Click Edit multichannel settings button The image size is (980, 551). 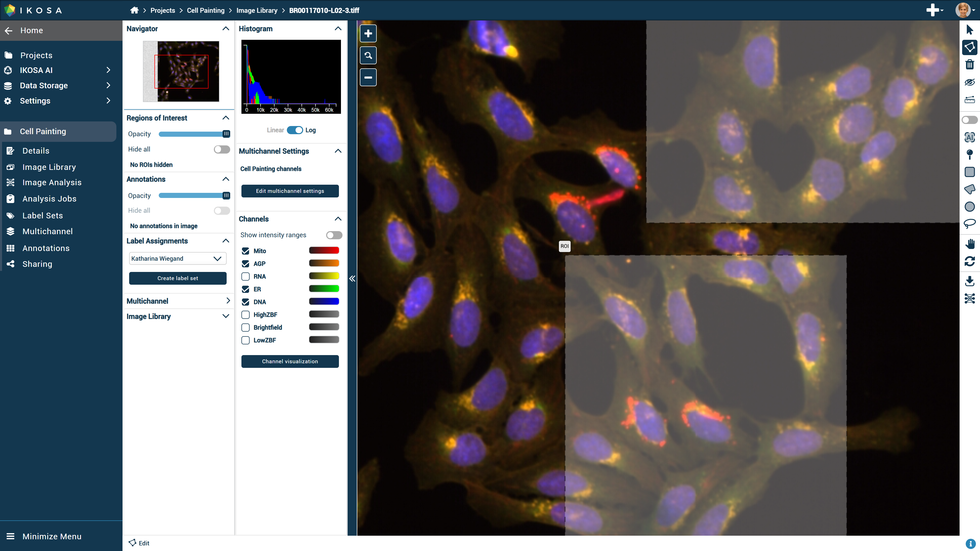pos(290,191)
